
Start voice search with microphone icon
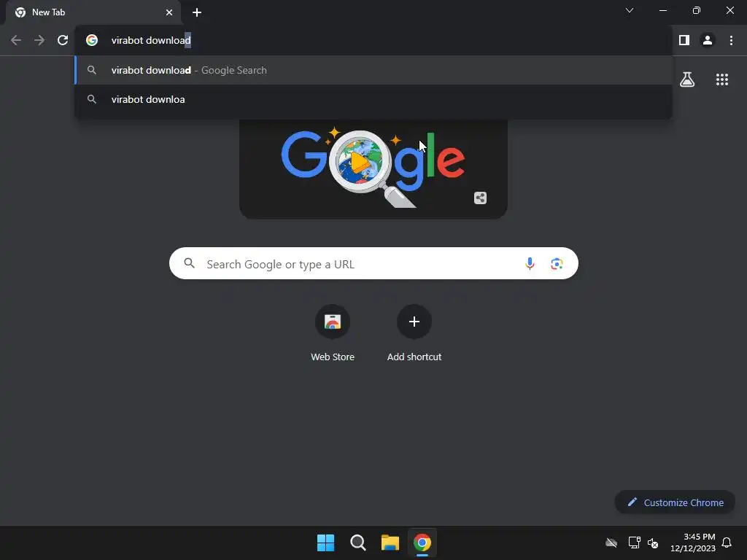530,263
